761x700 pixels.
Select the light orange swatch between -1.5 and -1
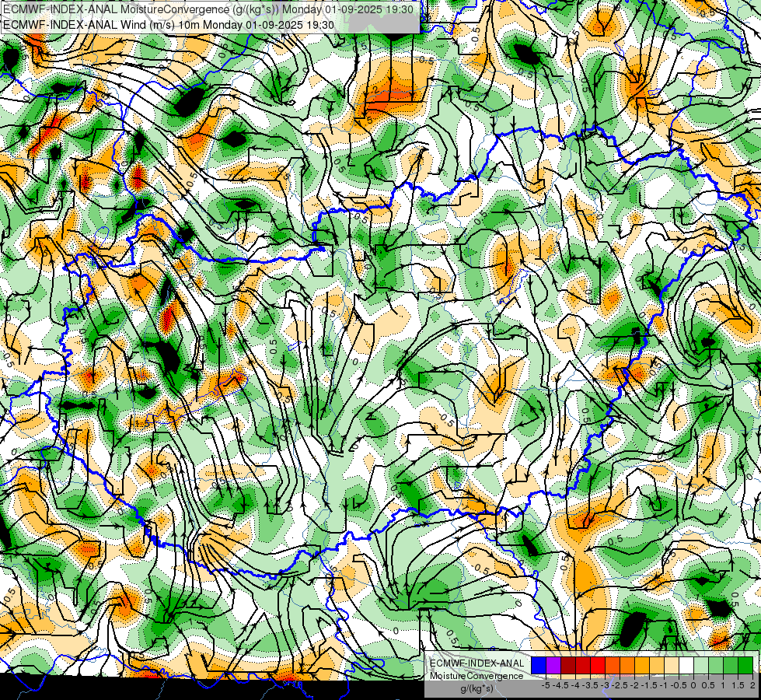point(657,666)
